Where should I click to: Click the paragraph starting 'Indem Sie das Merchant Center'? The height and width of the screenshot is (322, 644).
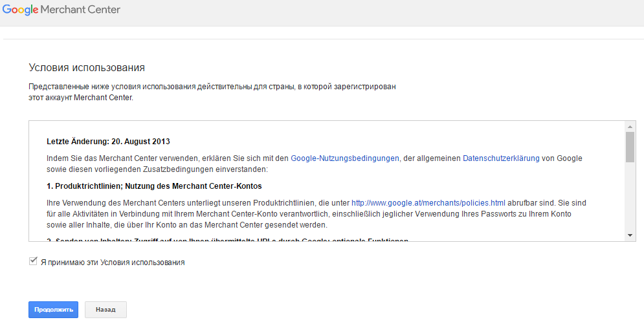click(x=315, y=164)
